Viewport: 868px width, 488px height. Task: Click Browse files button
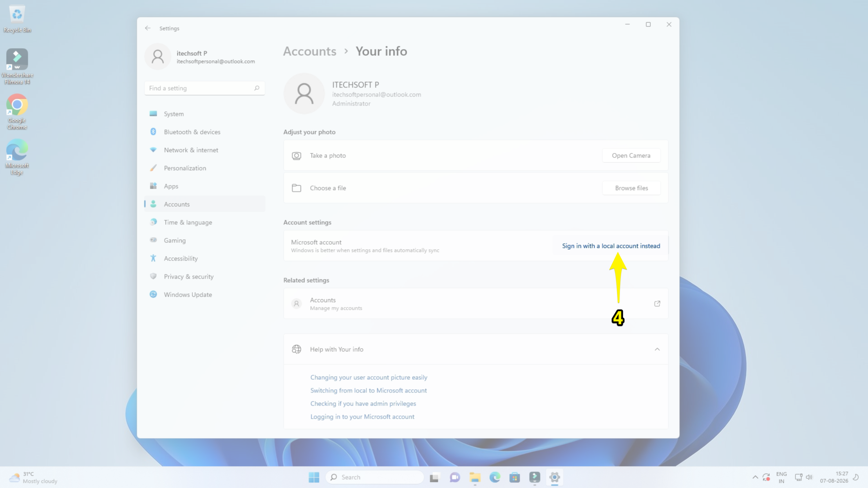tap(631, 188)
